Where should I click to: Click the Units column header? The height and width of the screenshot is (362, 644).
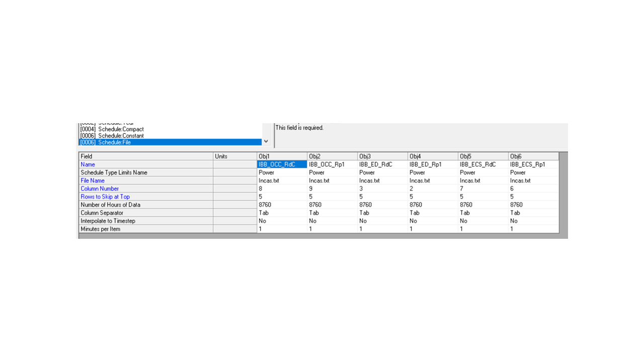point(235,156)
